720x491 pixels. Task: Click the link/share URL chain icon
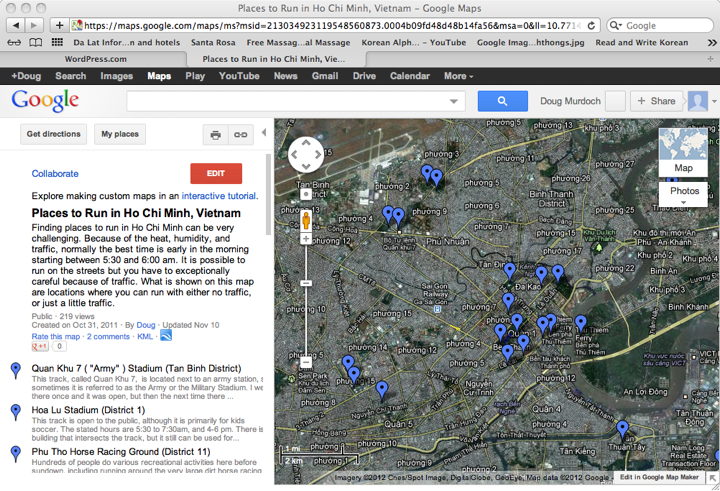click(240, 134)
